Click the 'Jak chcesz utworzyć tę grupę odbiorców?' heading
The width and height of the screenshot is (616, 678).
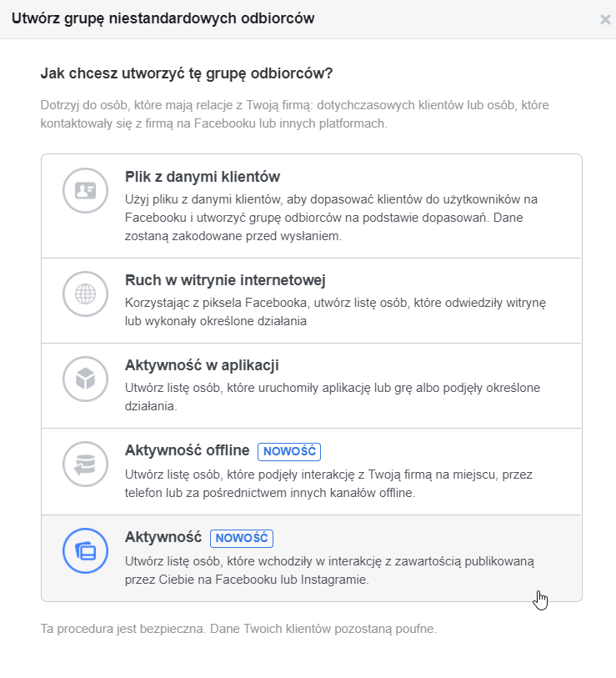coord(186,73)
